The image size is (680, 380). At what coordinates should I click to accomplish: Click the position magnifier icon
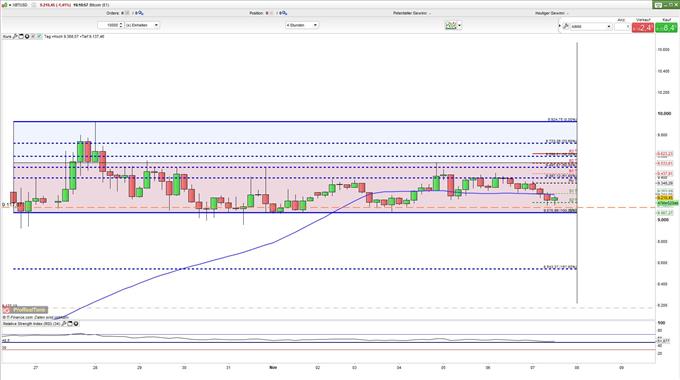click(284, 13)
